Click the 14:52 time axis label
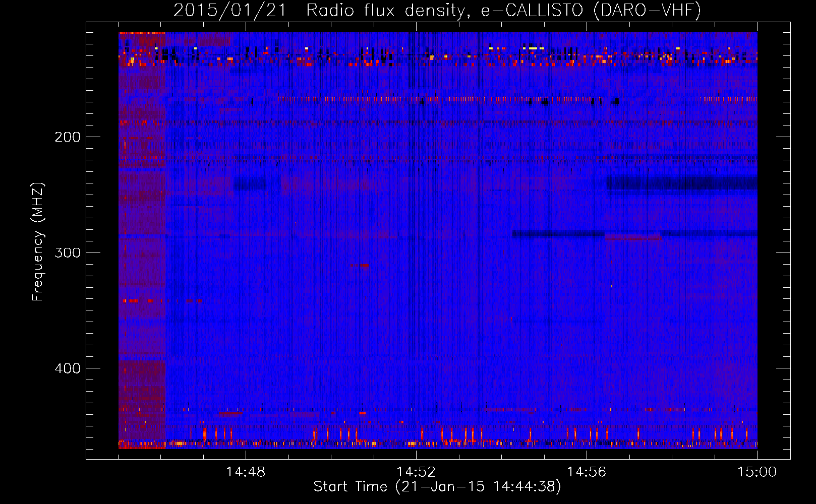The image size is (816, 504). point(416,472)
